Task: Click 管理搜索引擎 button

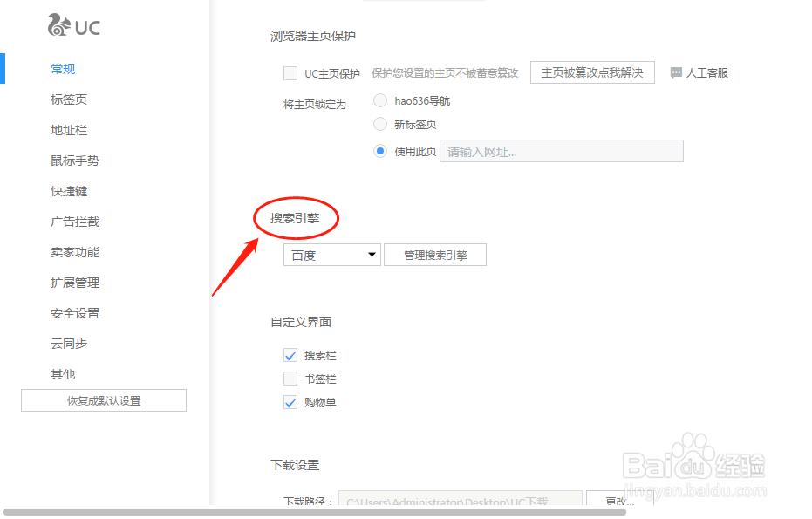Action: [x=434, y=255]
